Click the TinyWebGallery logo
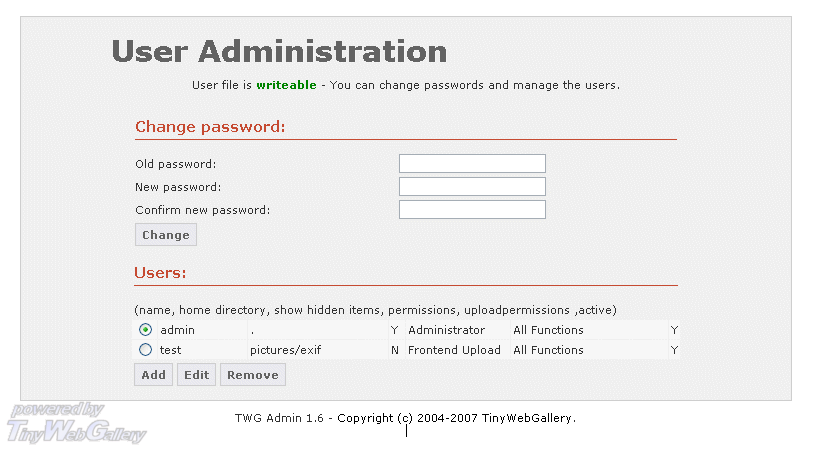This screenshot has width=813, height=450. point(75,423)
